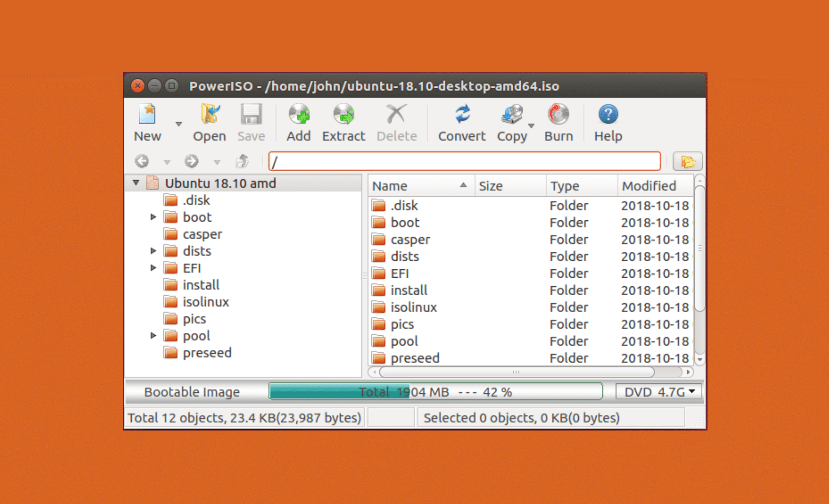Expand the EFI folder in the tree
Screen dimensions: 829x504
pyautogui.click(x=153, y=268)
